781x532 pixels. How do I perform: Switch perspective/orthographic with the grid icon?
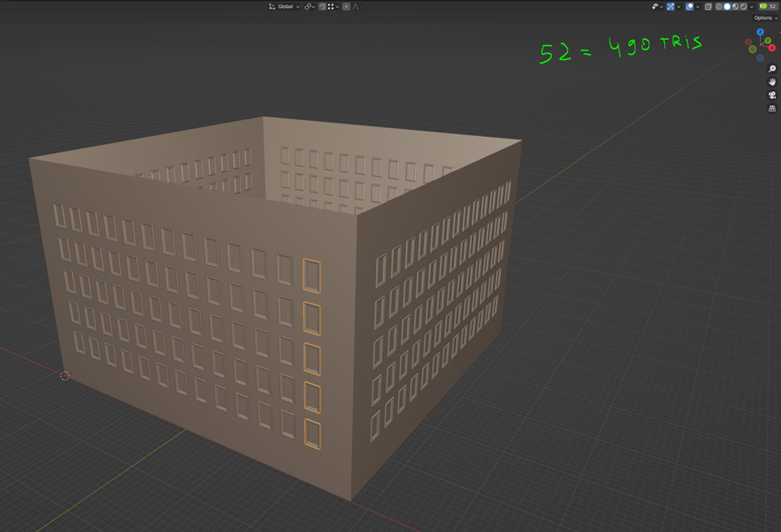pos(772,108)
